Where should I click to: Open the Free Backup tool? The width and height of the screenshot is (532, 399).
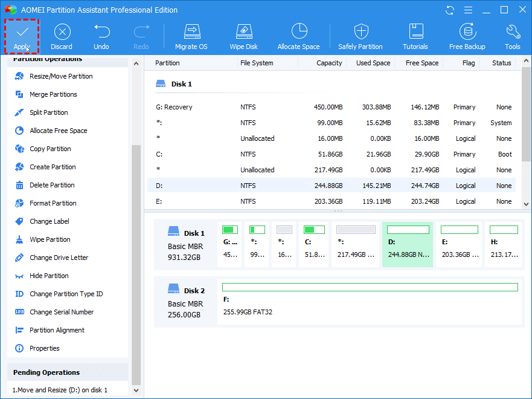467,37
